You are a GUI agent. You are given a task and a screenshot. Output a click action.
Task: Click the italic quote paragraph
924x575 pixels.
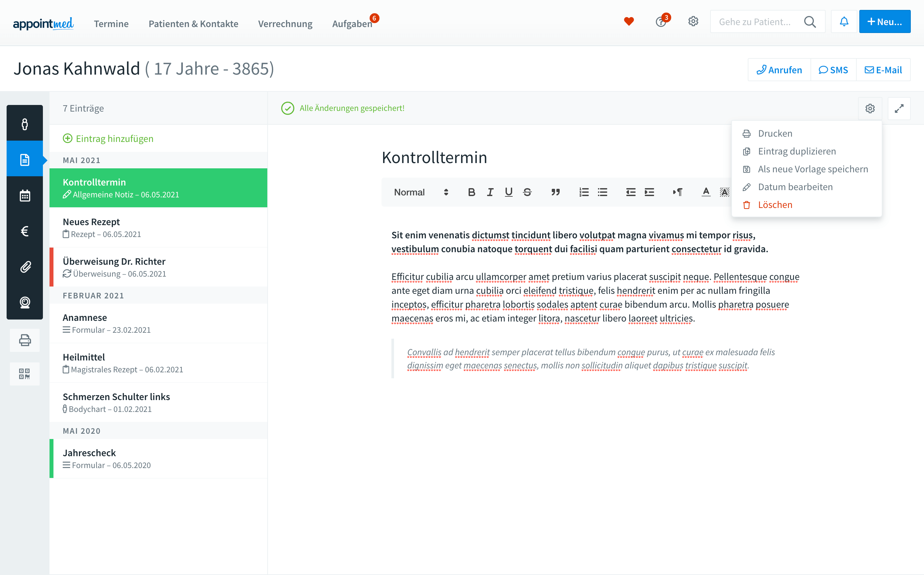click(x=591, y=358)
